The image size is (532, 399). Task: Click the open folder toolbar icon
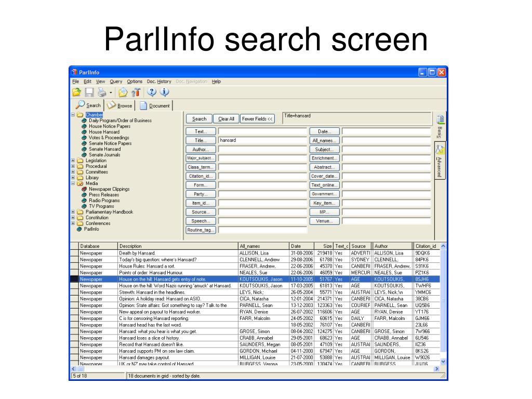77,92
